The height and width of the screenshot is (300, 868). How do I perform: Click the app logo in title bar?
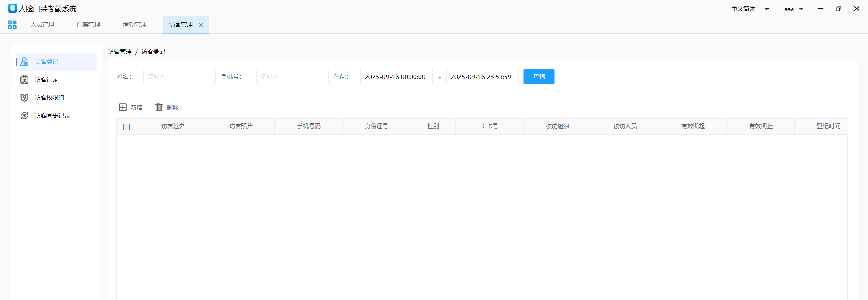tap(12, 8)
